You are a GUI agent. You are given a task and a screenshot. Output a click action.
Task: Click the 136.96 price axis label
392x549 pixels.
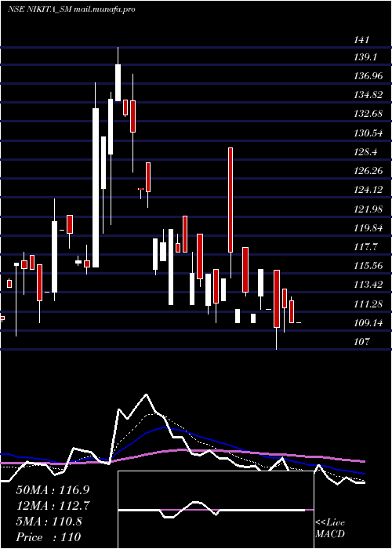tap(368, 76)
